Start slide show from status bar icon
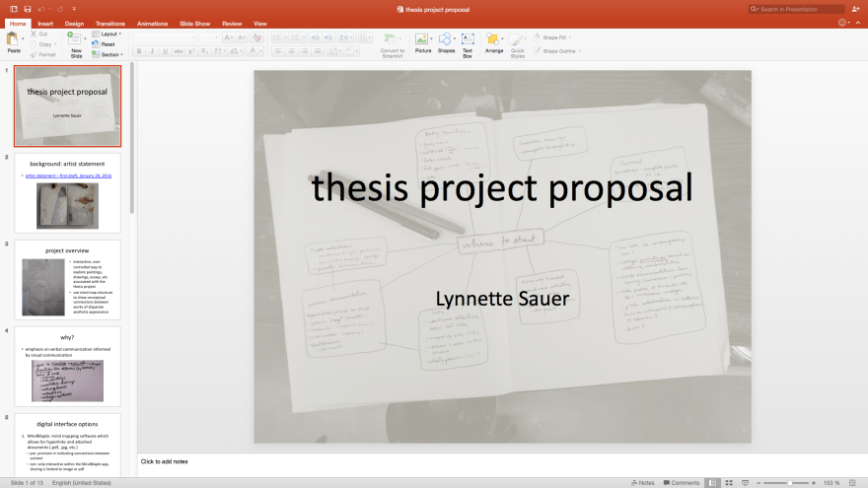The height and width of the screenshot is (488, 868). click(x=745, y=483)
